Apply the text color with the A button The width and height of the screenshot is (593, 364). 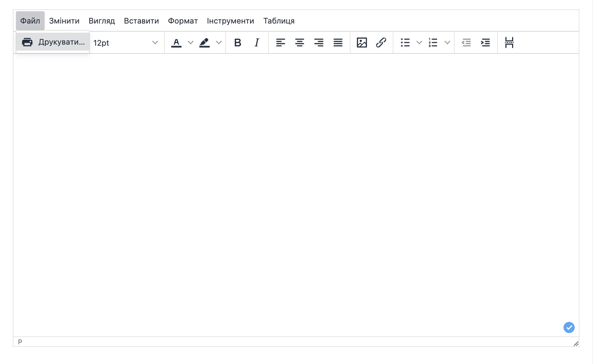176,43
